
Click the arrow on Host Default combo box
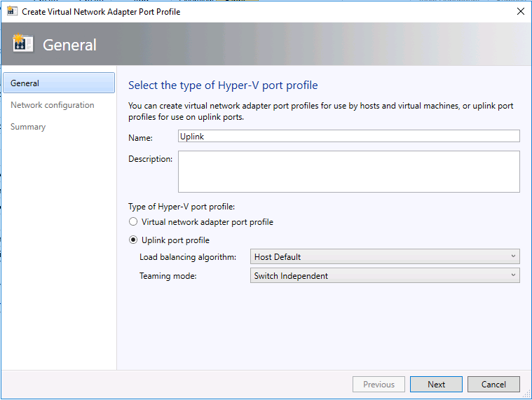click(514, 257)
